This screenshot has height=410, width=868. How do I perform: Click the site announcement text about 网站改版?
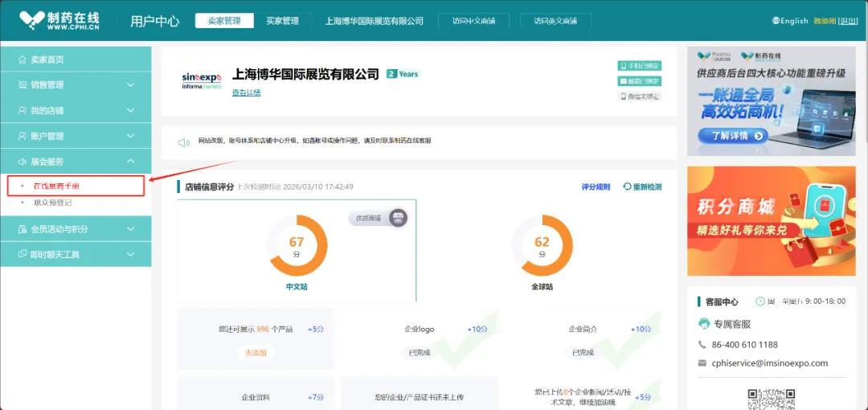(x=314, y=141)
